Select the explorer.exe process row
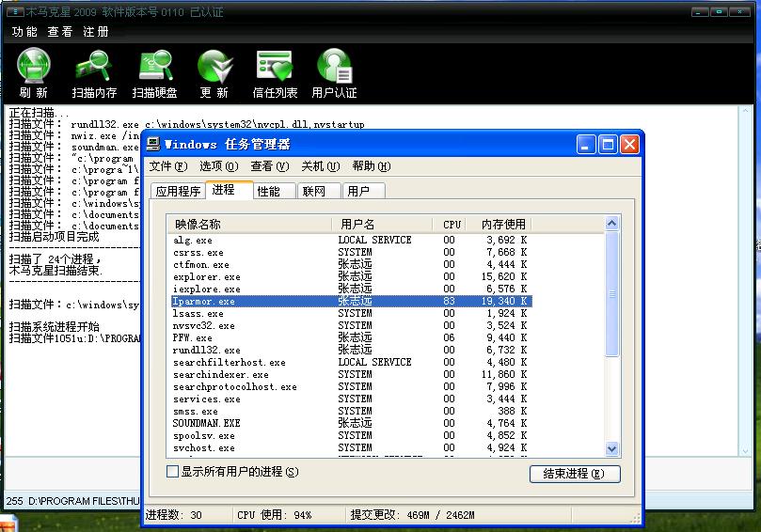Image resolution: width=761 pixels, height=532 pixels. (x=352, y=276)
